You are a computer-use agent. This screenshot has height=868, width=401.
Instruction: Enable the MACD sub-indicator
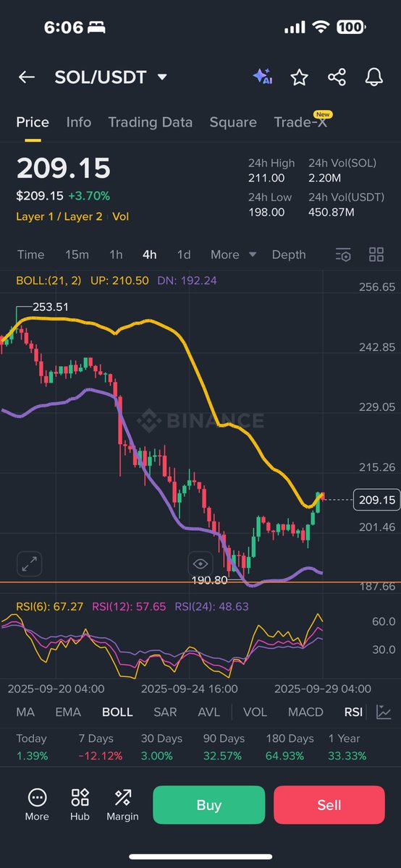coord(305,712)
